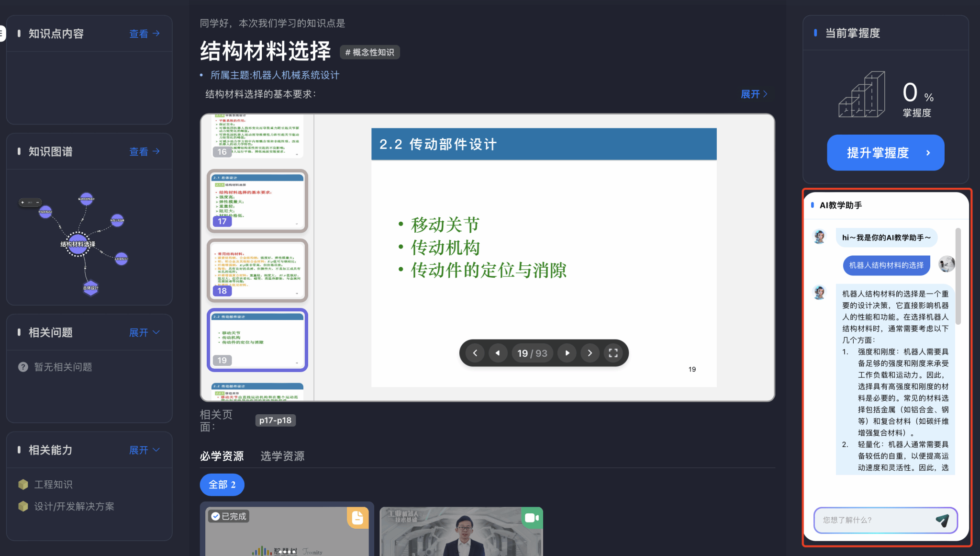980x556 pixels.
Task: Click the 提升掌握度 button
Action: [x=885, y=153]
